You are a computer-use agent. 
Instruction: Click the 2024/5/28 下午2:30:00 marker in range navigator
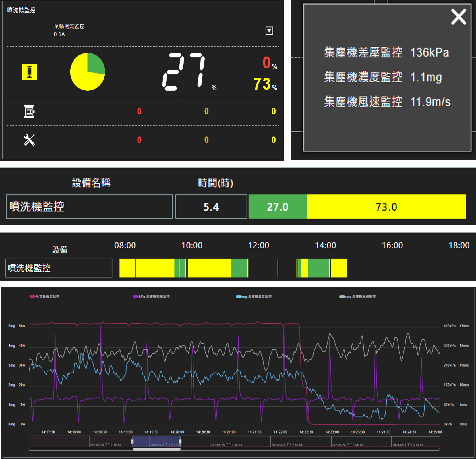click(x=226, y=445)
